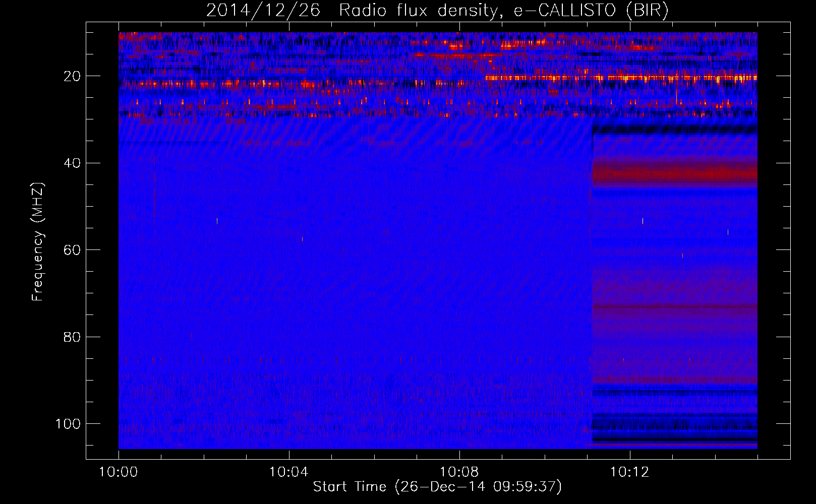Click the '60' frequency tick label

(72, 250)
